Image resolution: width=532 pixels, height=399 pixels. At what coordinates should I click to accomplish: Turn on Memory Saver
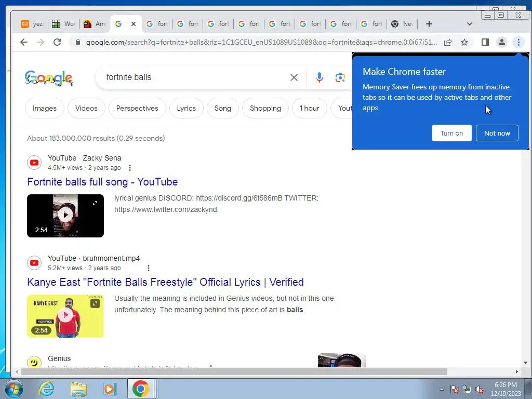pos(451,133)
